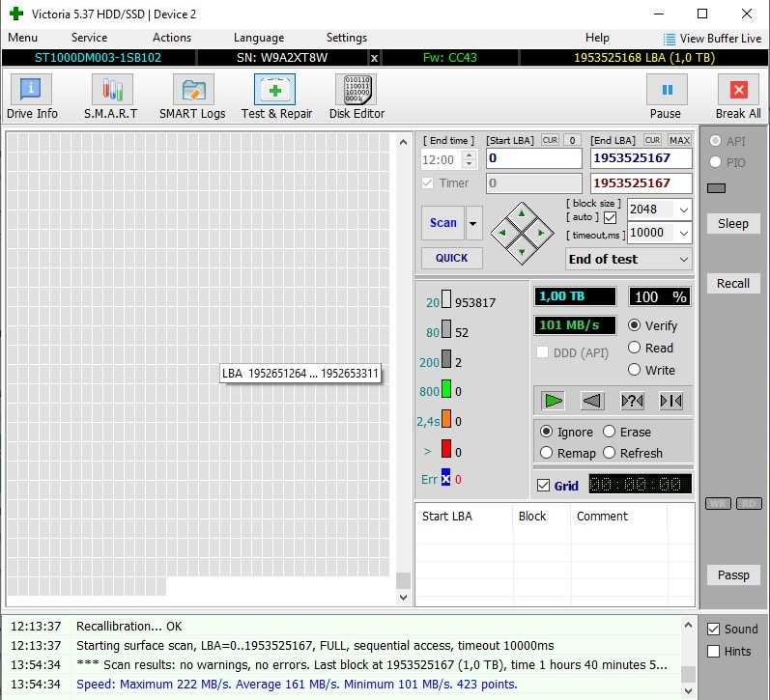
Task: Select the Read radio button
Action: pyautogui.click(x=635, y=348)
